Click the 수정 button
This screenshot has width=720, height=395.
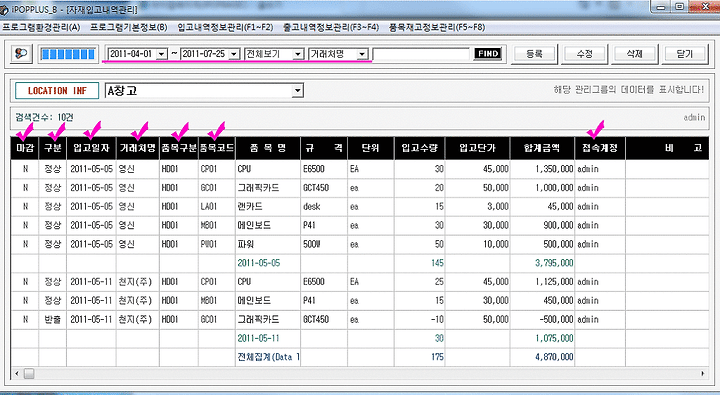pos(585,54)
